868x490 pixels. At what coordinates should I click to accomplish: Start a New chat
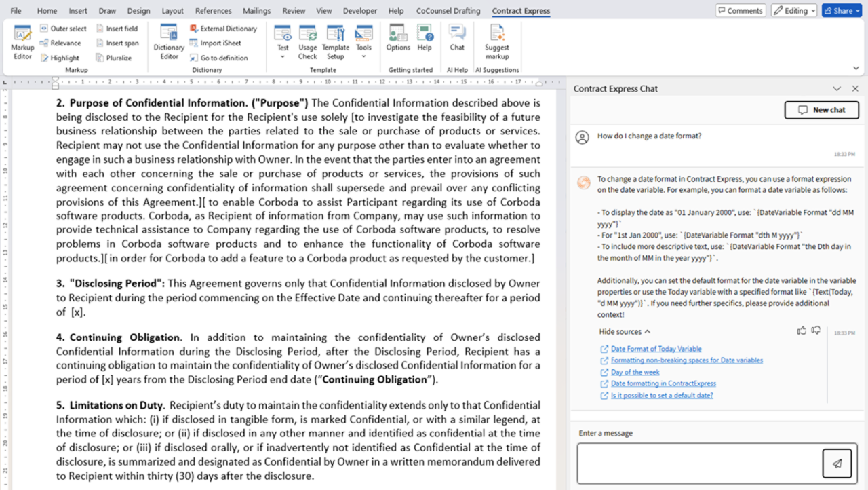821,110
